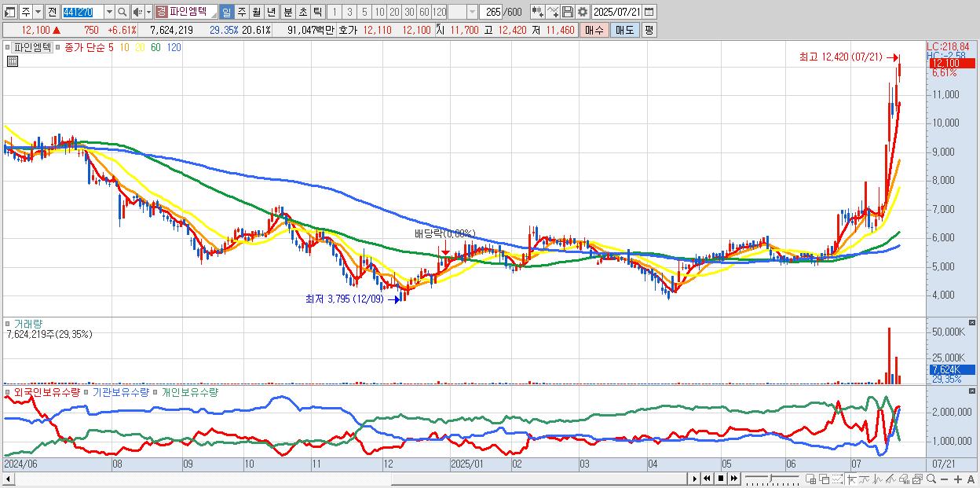980x488 pixels.
Task: Click the 주 type button at top-left
Action: [x=25, y=12]
